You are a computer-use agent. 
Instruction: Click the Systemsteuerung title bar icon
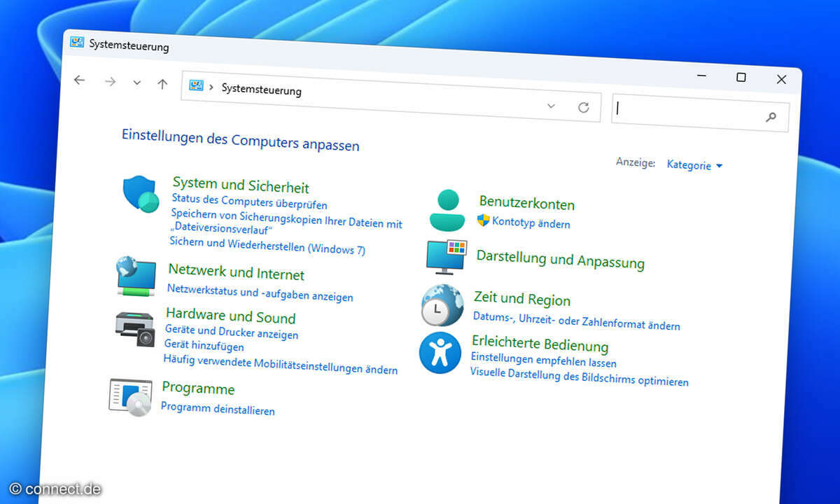77,42
